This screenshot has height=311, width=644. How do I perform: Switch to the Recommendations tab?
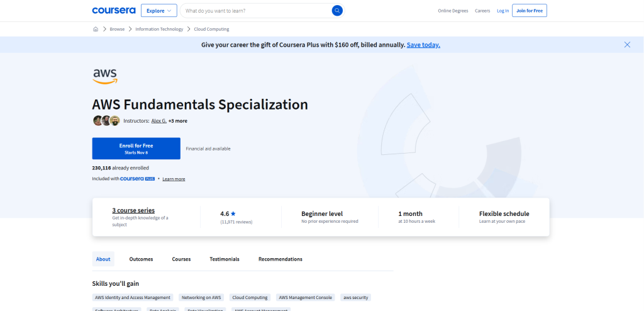tap(280, 259)
